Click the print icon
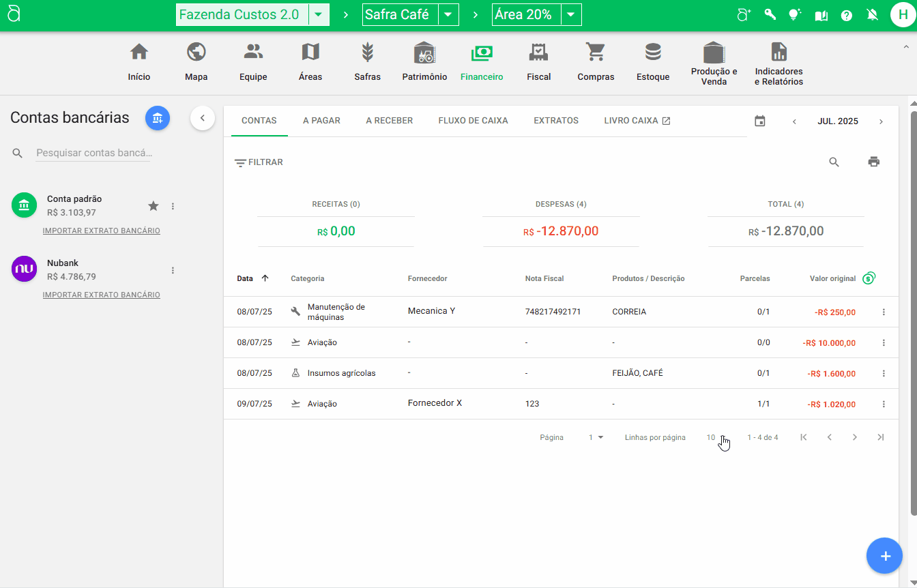 click(x=873, y=162)
